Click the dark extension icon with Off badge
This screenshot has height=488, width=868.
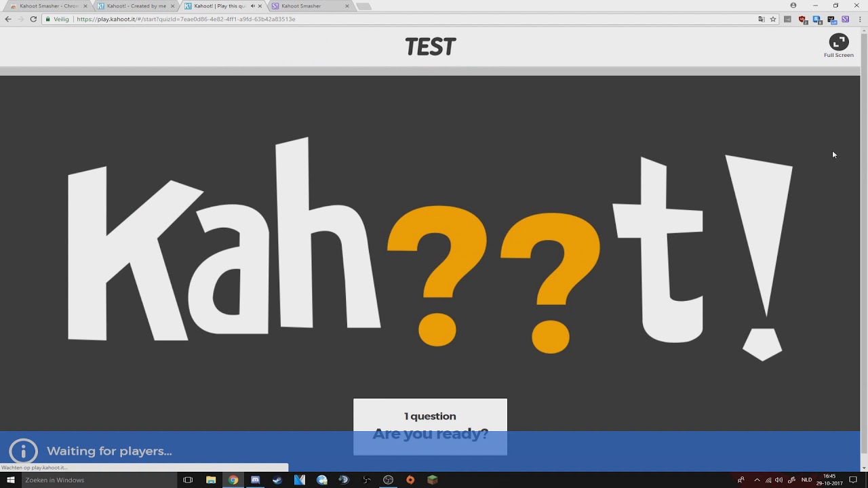tap(832, 20)
